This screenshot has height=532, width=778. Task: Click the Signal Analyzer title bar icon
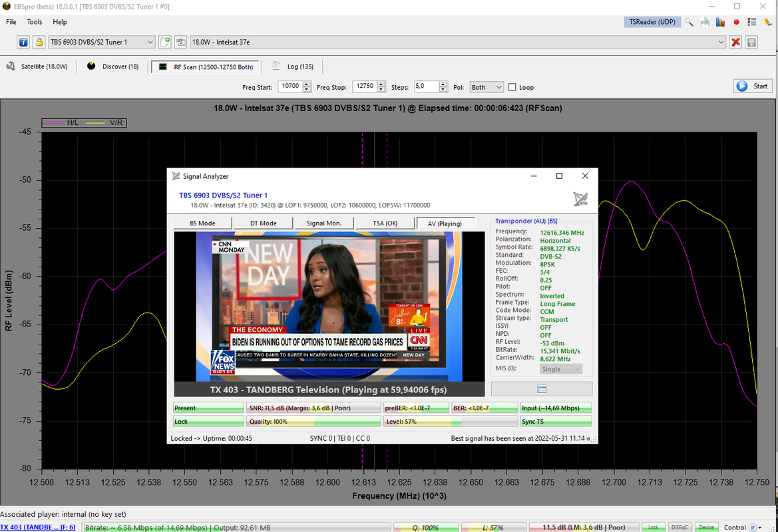[x=176, y=176]
